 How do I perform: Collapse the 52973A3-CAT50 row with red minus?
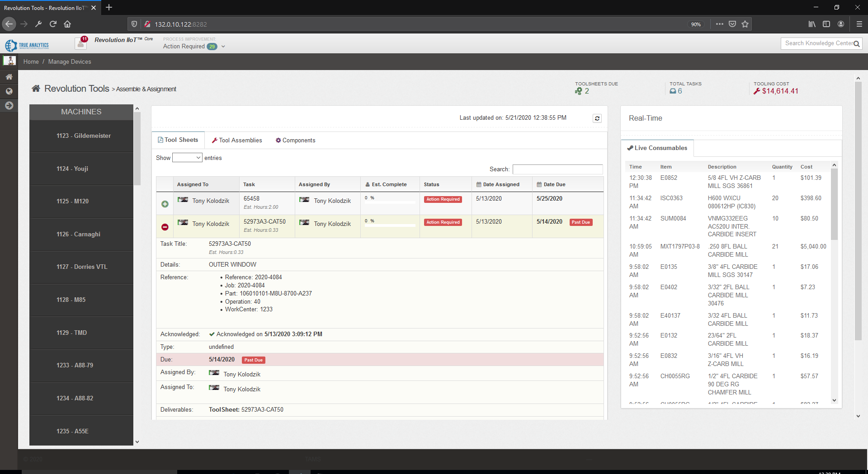(x=165, y=227)
